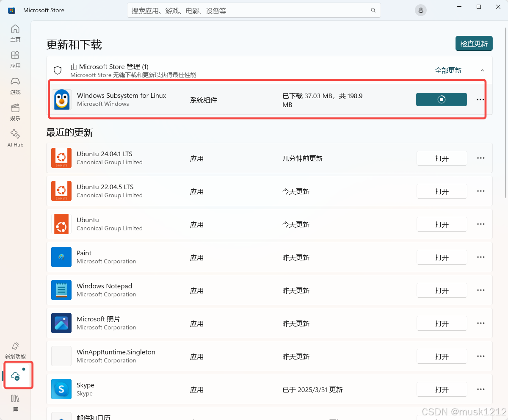Click the Microsoft Store logo icon
This screenshot has height=420, width=508.
click(12, 10)
